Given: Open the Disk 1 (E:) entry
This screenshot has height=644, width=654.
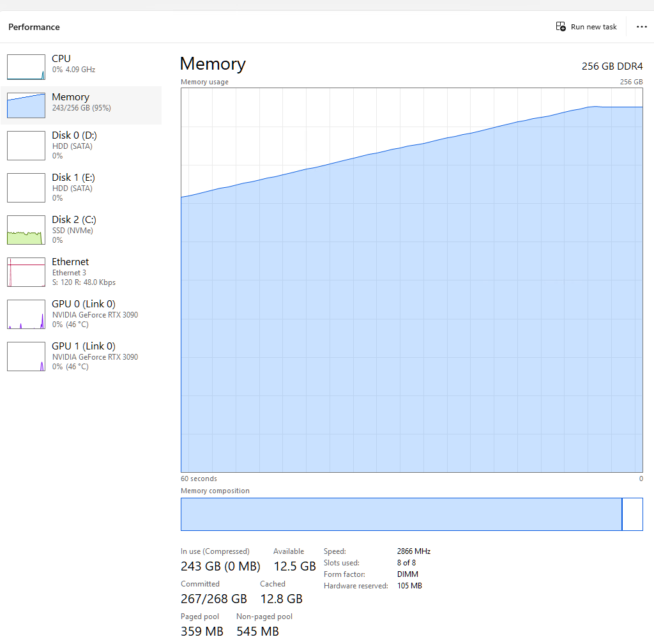Looking at the screenshot, I should pos(81,188).
